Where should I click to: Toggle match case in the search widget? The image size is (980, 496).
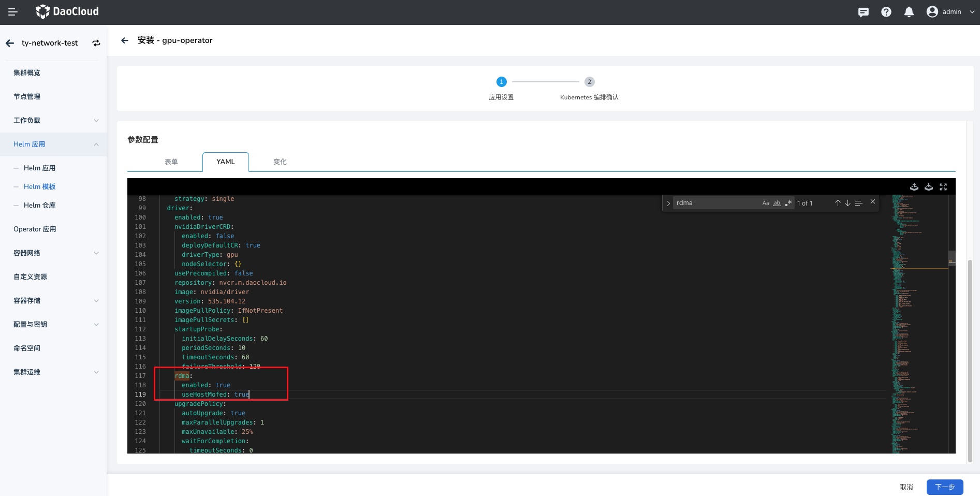[x=766, y=203]
